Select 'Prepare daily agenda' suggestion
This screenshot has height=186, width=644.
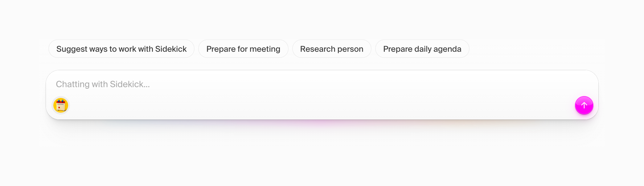coord(422,49)
